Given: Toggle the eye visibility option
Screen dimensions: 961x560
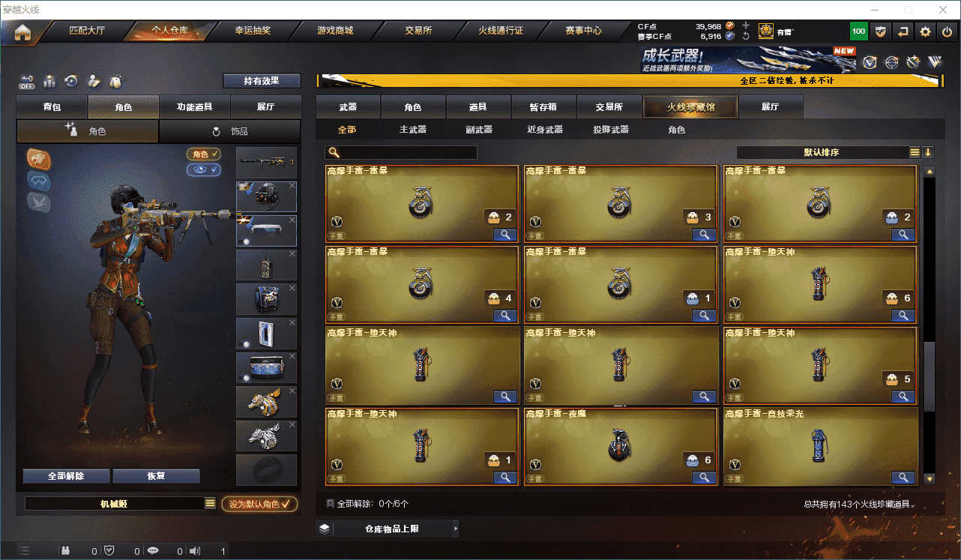Looking at the screenshot, I should pos(203,170).
